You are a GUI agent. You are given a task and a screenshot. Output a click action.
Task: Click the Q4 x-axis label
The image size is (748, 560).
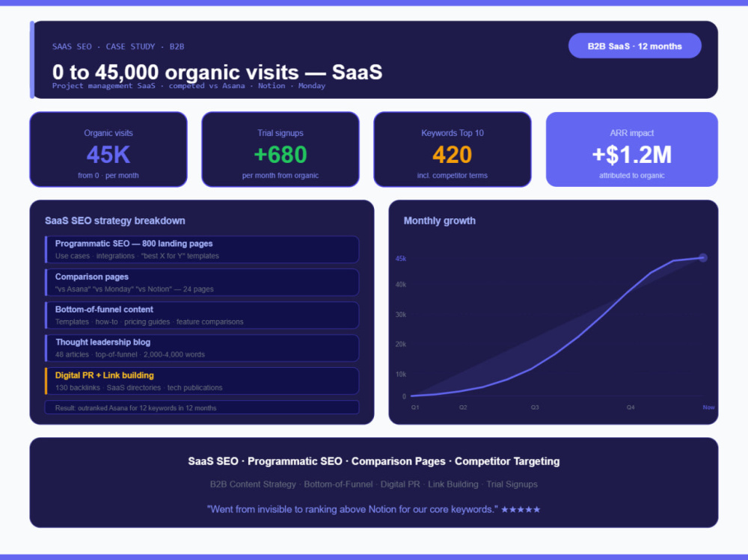(x=631, y=407)
